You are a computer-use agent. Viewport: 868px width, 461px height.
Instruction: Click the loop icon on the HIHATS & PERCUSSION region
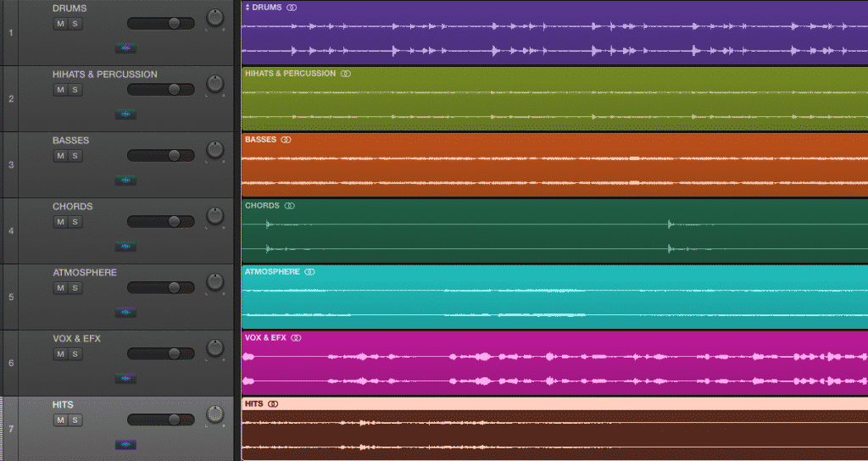(x=345, y=74)
